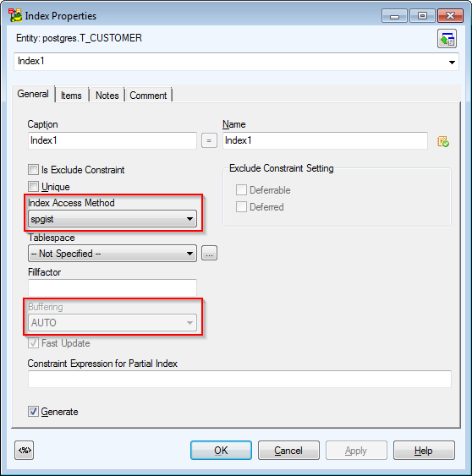Open the Index Access Method dropdown

(x=113, y=219)
